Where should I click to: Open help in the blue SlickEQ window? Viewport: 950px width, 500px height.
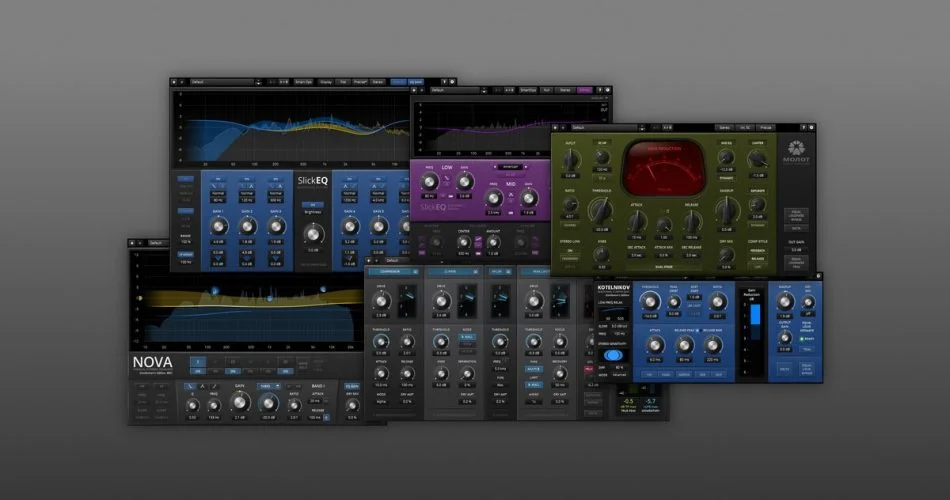pos(443,82)
